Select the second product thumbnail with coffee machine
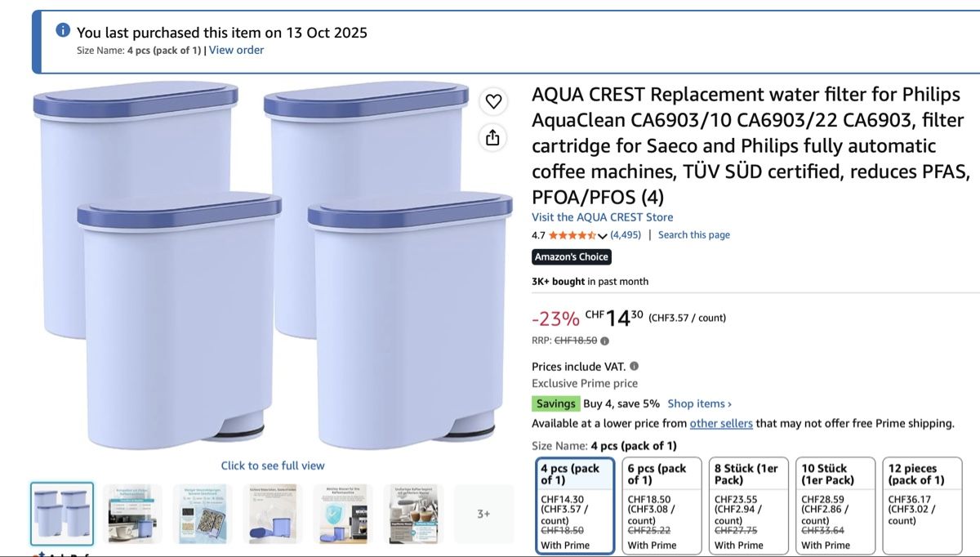This screenshot has width=980, height=557. pos(132,514)
